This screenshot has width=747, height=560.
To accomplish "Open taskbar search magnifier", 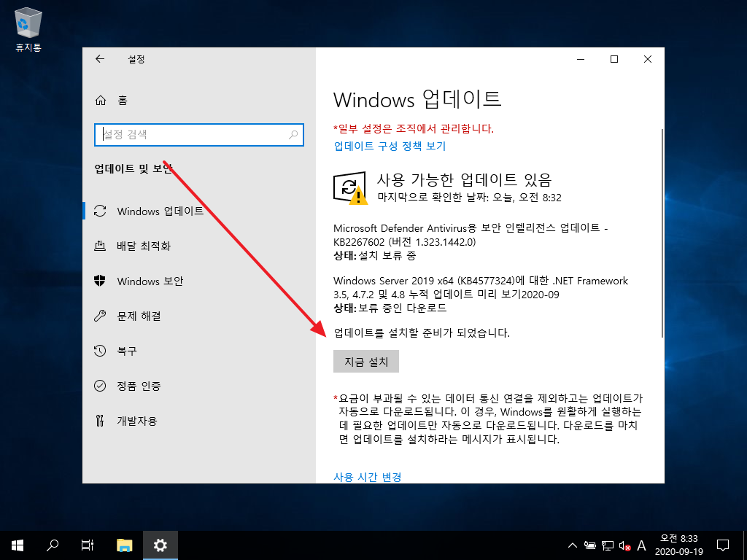I will (x=53, y=545).
